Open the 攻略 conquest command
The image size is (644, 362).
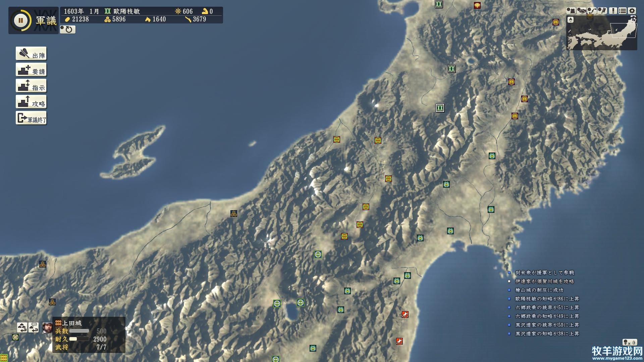point(31,102)
